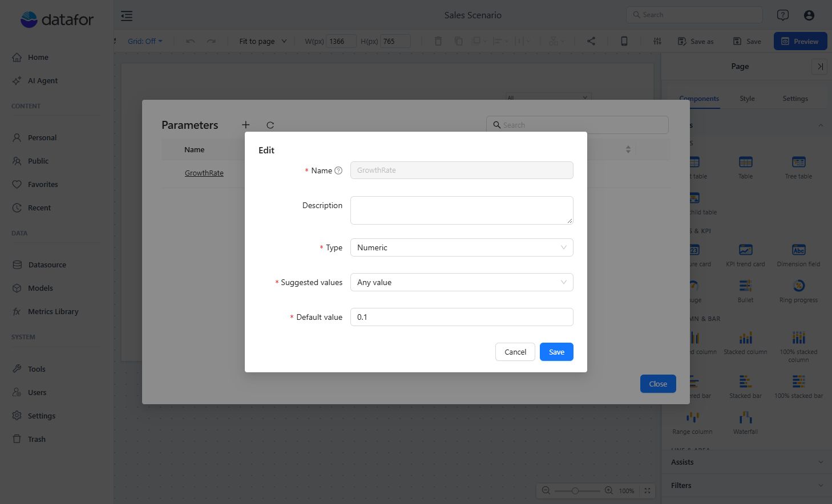832x504 pixels.
Task: Switch to the Settings tab in Page panel
Action: [795, 99]
